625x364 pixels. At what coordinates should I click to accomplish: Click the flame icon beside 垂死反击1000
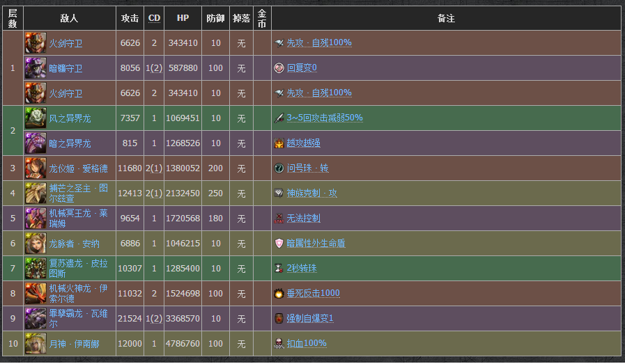(x=279, y=294)
